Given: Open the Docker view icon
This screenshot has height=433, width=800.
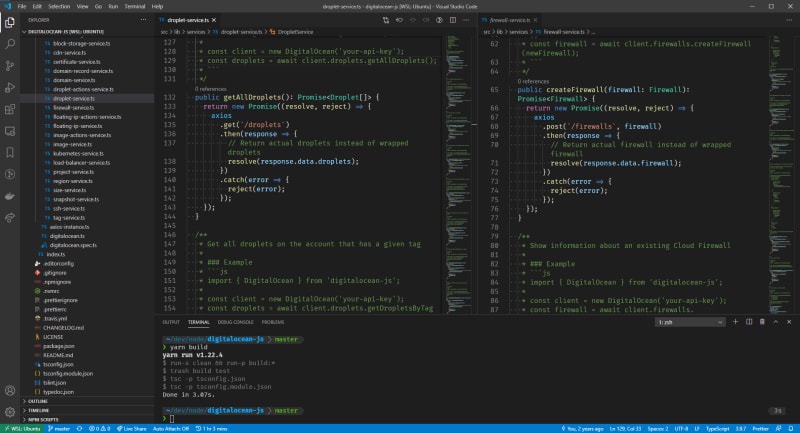Looking at the screenshot, I should coord(10,196).
